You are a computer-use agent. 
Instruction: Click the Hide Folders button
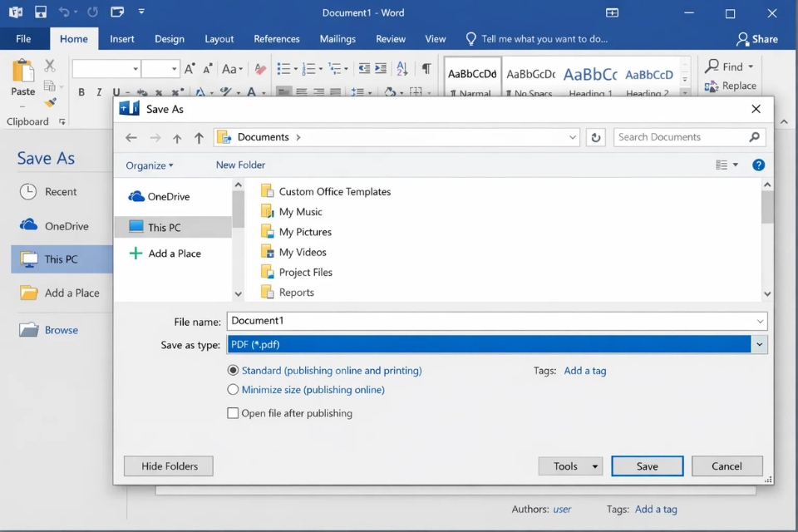click(x=168, y=465)
